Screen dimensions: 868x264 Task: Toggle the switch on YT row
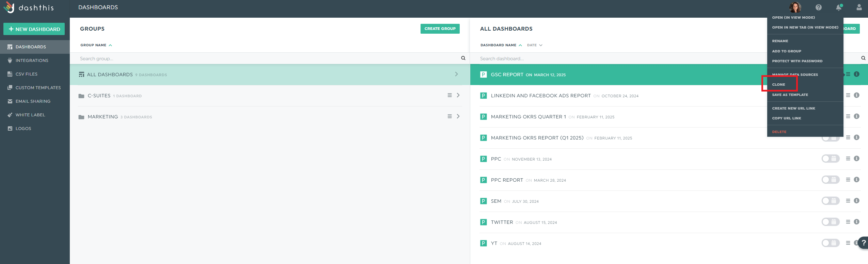click(x=831, y=243)
